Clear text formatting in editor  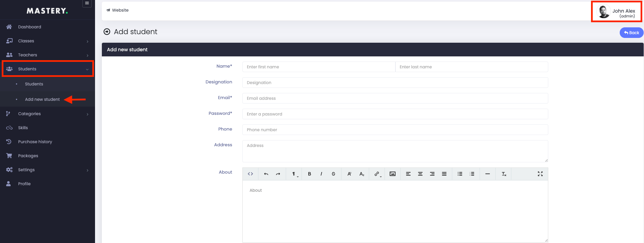(x=504, y=174)
